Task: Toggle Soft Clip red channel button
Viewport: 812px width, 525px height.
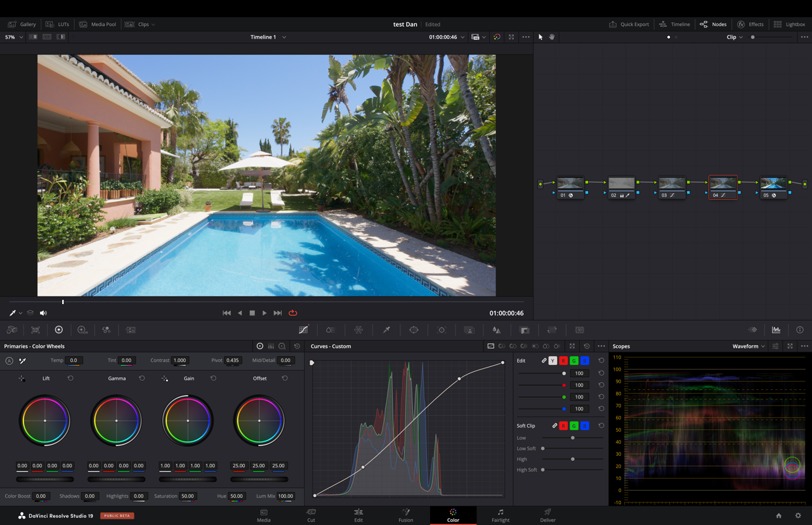Action: click(x=563, y=426)
